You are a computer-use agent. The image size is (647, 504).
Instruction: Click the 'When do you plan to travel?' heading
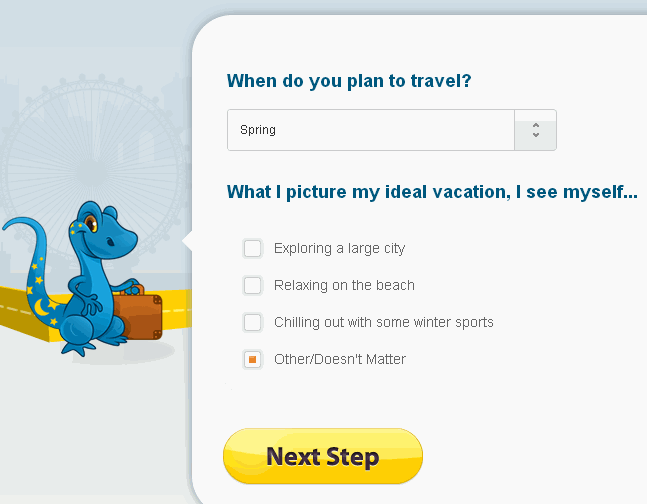[349, 81]
